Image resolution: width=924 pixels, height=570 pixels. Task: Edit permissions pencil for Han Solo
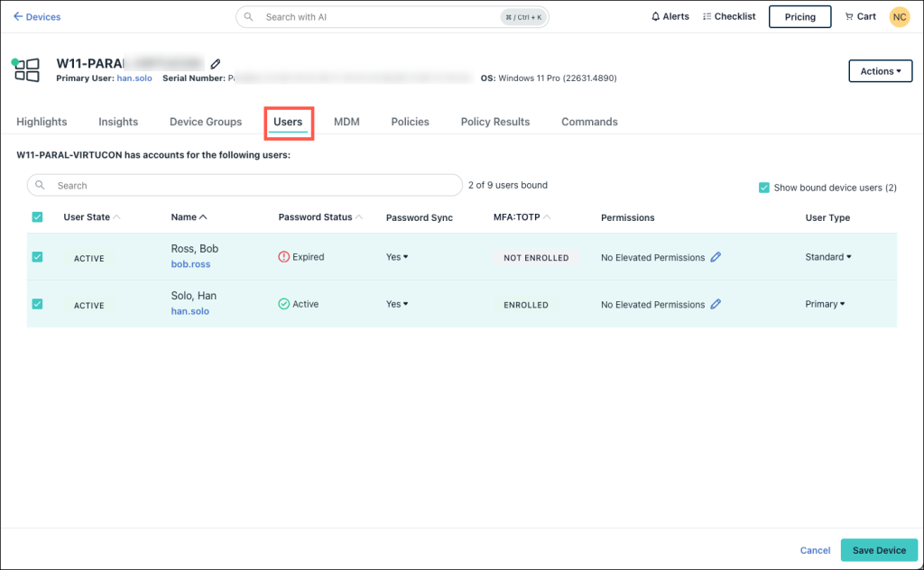[716, 304]
